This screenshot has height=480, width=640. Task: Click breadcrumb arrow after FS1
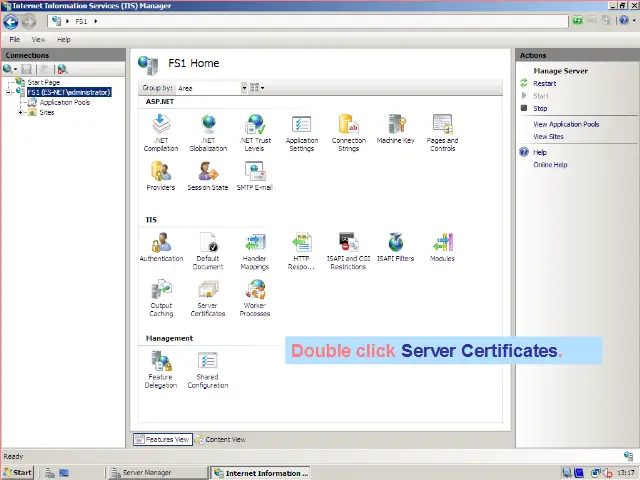coord(96,21)
